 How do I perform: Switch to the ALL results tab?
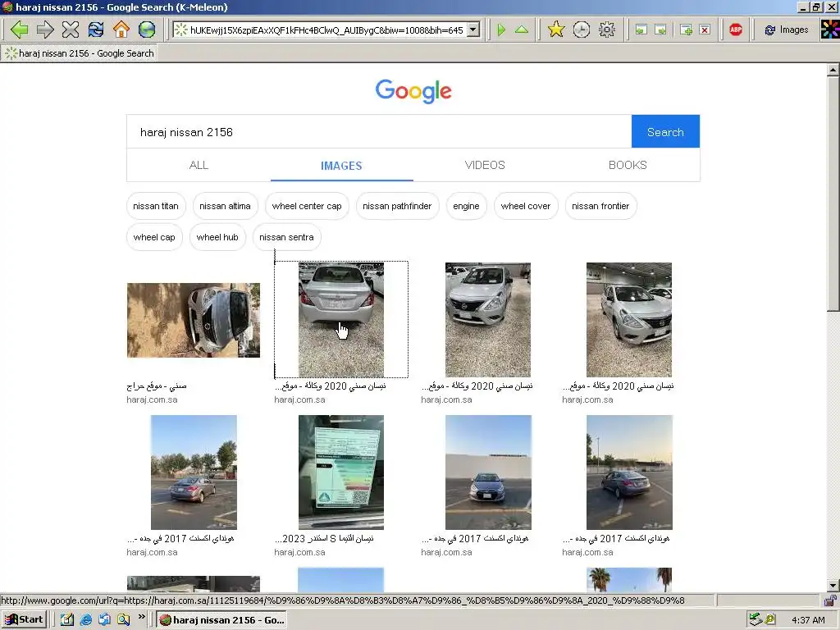tap(199, 165)
